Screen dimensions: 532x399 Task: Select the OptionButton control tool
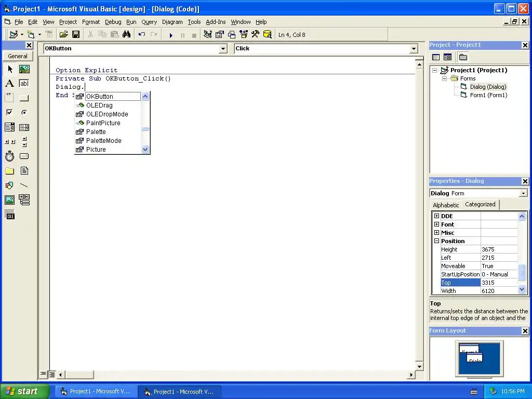point(24,112)
